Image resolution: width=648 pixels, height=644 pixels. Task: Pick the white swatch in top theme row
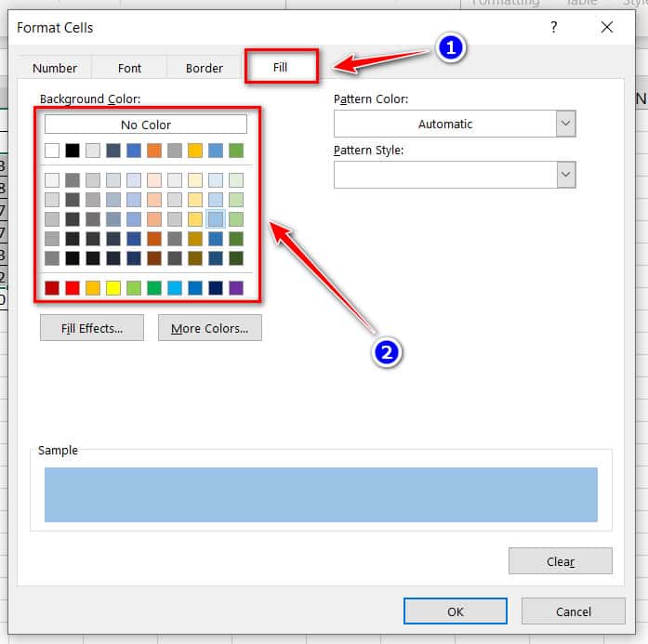coord(52,151)
